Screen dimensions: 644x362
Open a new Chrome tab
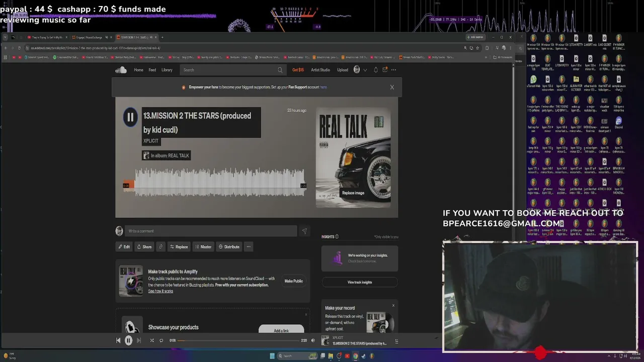[162, 37]
